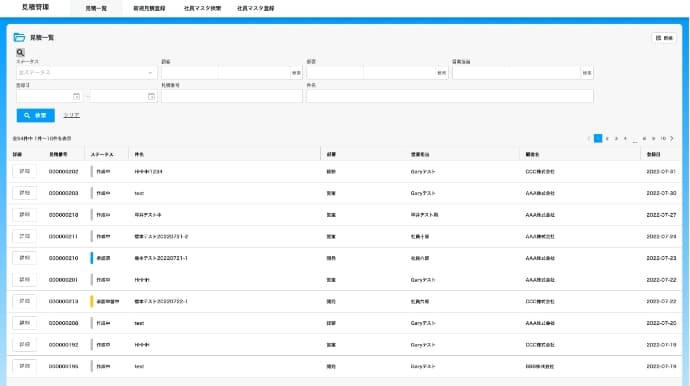Open details for estimate 000000211
Screen dimensions: 690x386
coord(25,236)
